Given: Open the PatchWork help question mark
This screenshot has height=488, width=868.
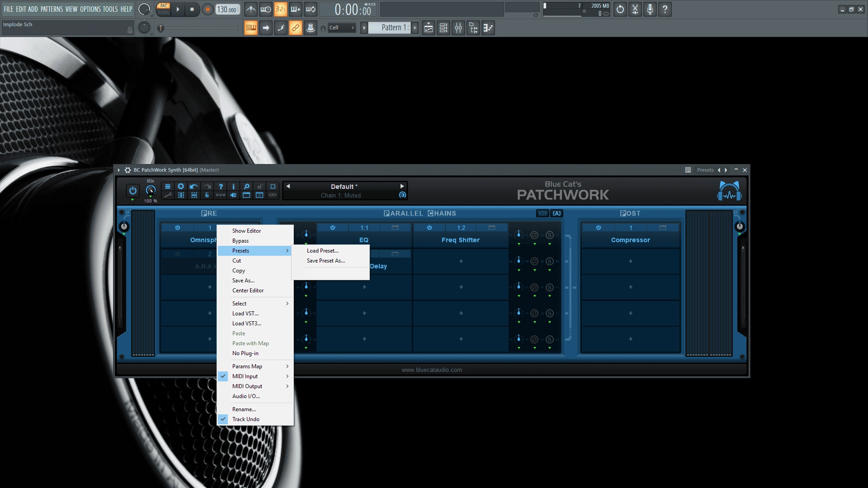Looking at the screenshot, I should click(x=220, y=187).
